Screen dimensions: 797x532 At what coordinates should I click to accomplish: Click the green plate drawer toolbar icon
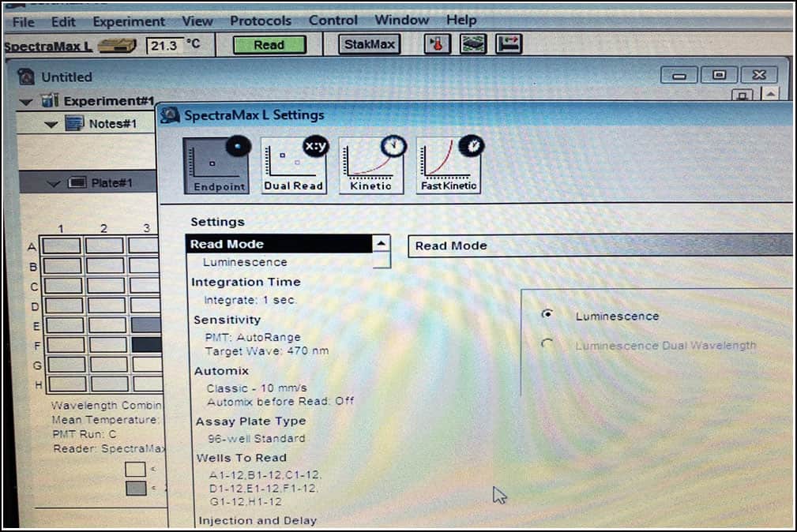(x=472, y=44)
